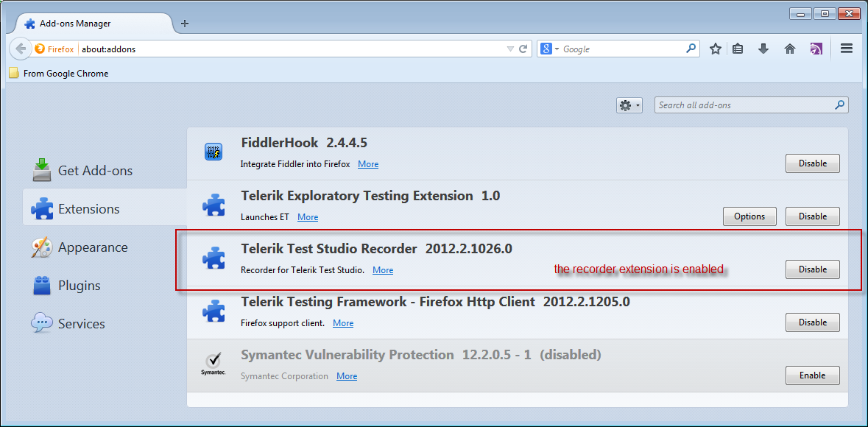868x427 pixels.
Task: Click the downloads arrow icon
Action: pos(763,49)
